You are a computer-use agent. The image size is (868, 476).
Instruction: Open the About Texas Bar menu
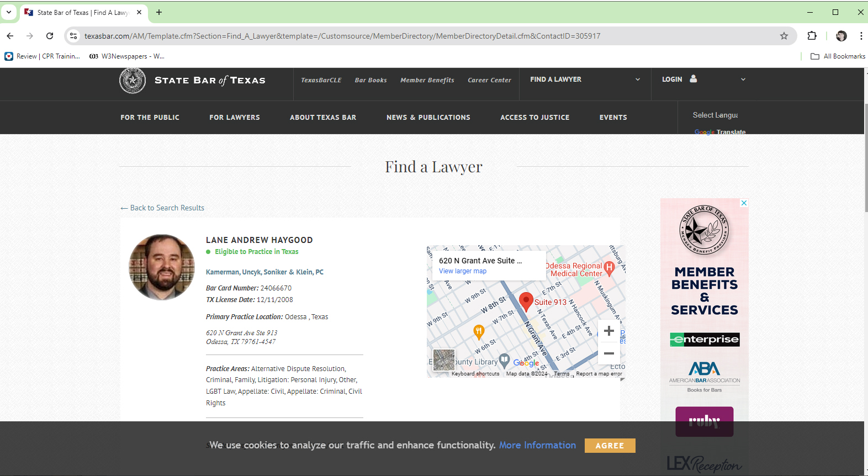(323, 118)
